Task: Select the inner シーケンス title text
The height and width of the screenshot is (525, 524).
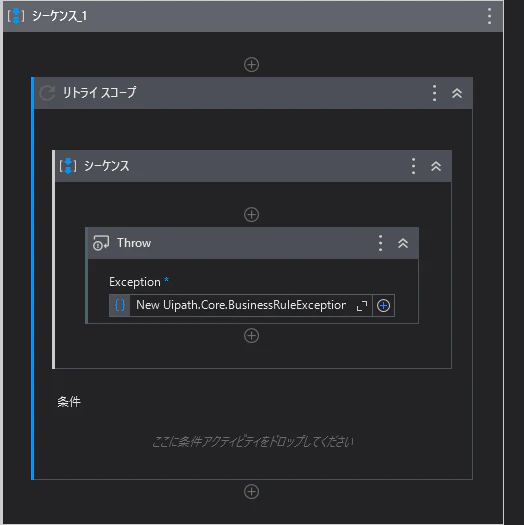Action: tap(106, 166)
